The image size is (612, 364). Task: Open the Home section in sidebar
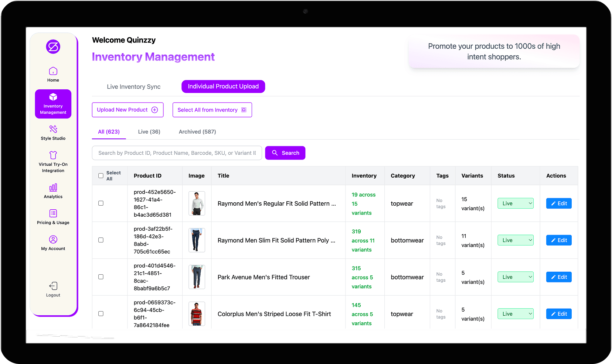click(53, 74)
